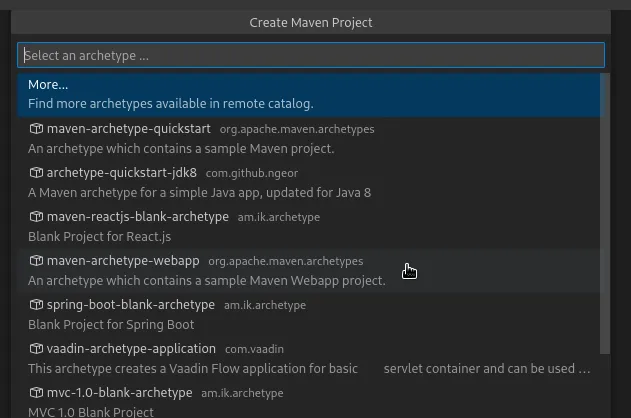
Task: Pick the archetype-quickstart-jdk8 archetype
Action: point(308,183)
